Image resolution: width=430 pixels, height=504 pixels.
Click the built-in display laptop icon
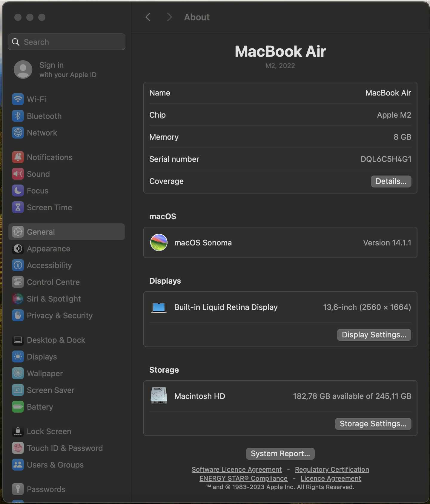click(x=159, y=308)
